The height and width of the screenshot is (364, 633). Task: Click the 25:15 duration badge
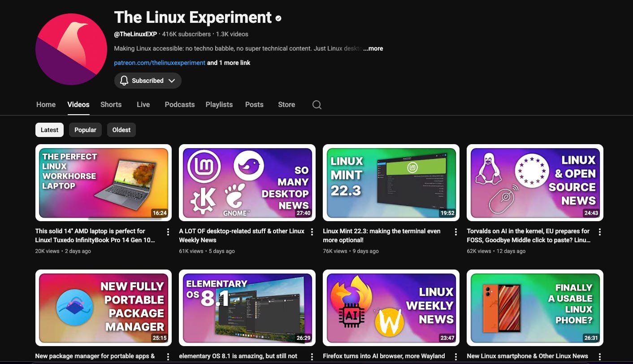160,338
